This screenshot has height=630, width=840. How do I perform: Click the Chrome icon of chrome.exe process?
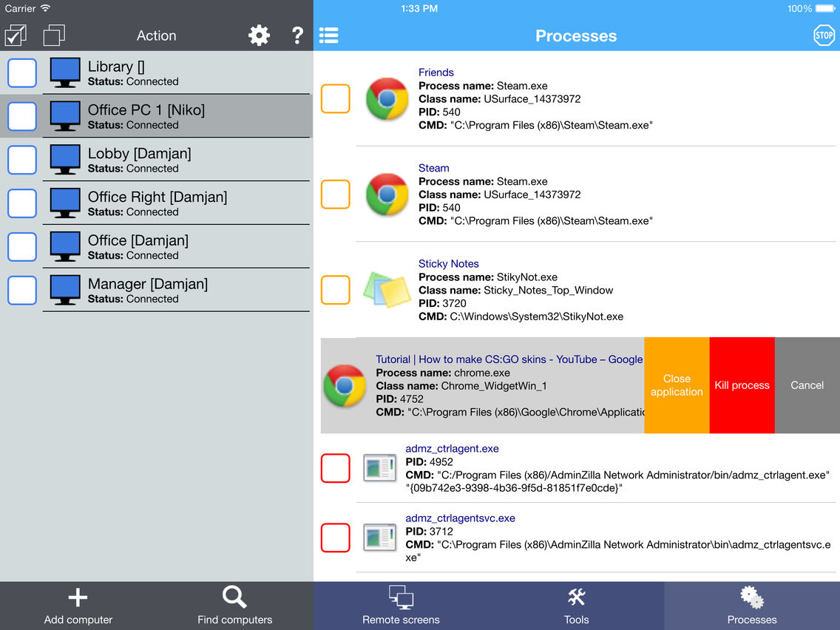pos(345,386)
